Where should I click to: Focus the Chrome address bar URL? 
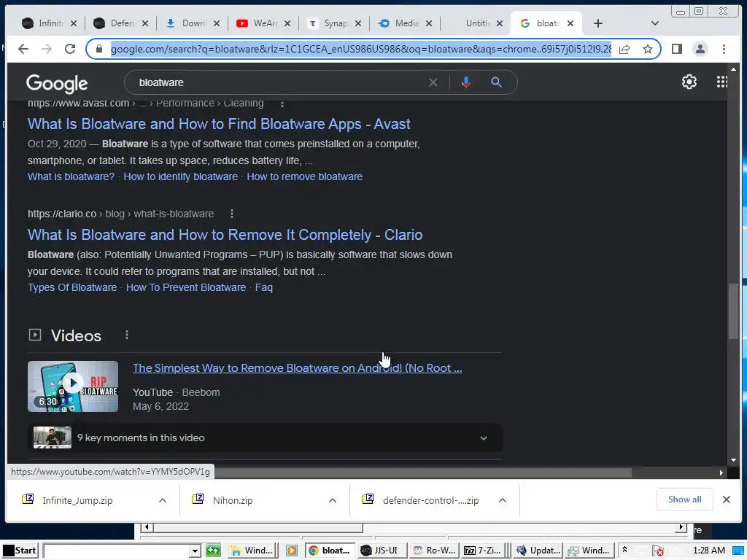tap(361, 49)
